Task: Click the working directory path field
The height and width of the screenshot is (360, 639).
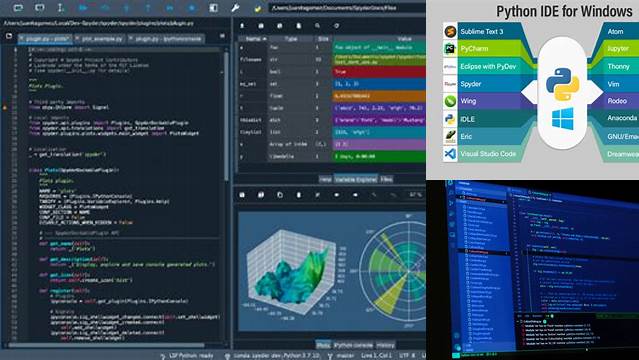Action: tap(347, 8)
